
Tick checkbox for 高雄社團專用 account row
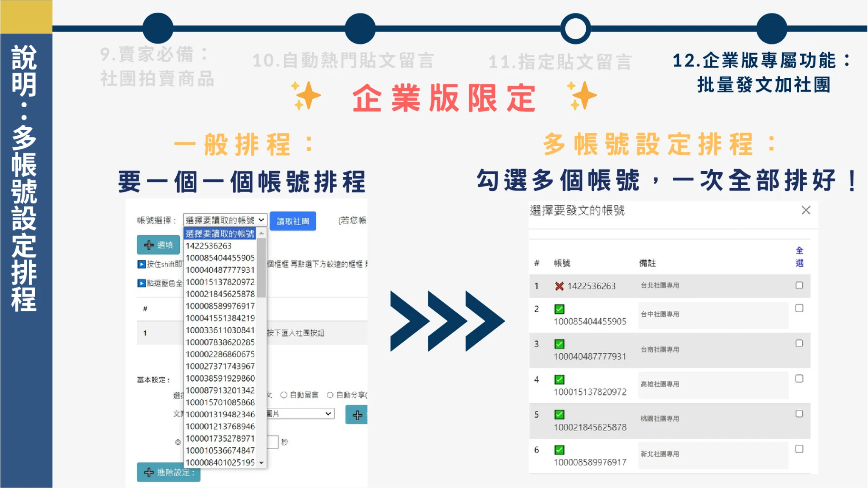(x=799, y=379)
